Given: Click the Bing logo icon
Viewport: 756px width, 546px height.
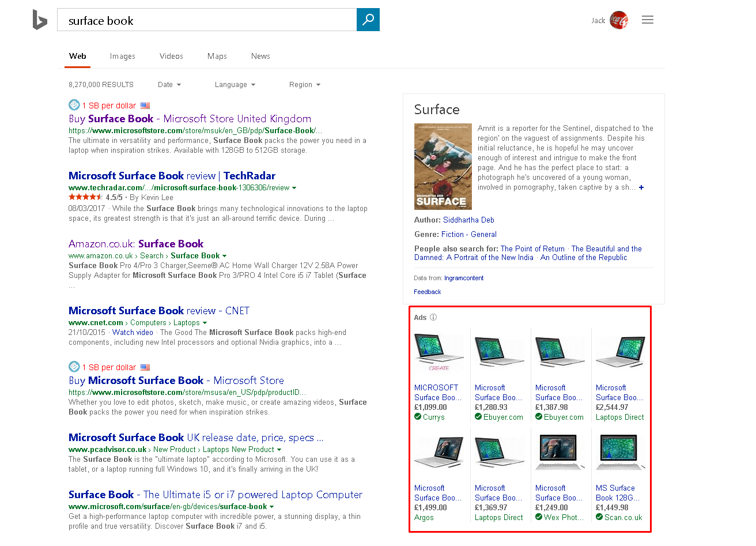Looking at the screenshot, I should pos(40,20).
